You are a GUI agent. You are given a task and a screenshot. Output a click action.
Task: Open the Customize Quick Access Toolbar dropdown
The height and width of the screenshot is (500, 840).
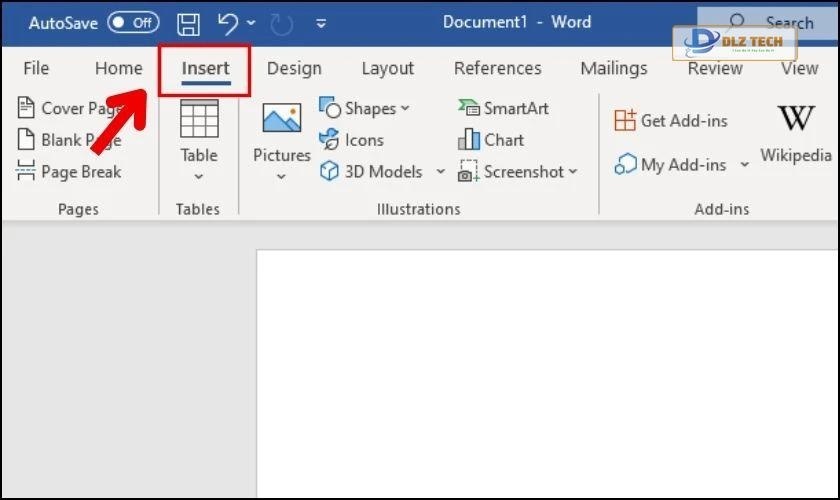click(x=320, y=23)
